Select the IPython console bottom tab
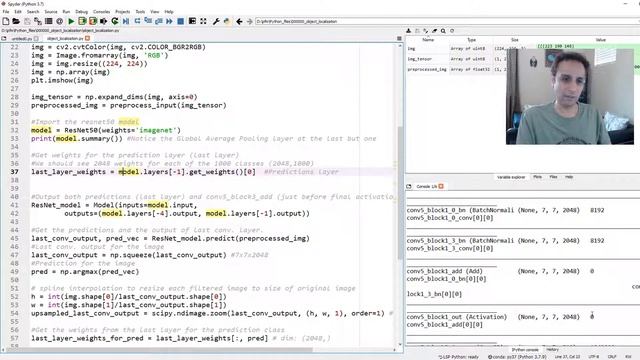The image size is (640, 360). (x=525, y=350)
